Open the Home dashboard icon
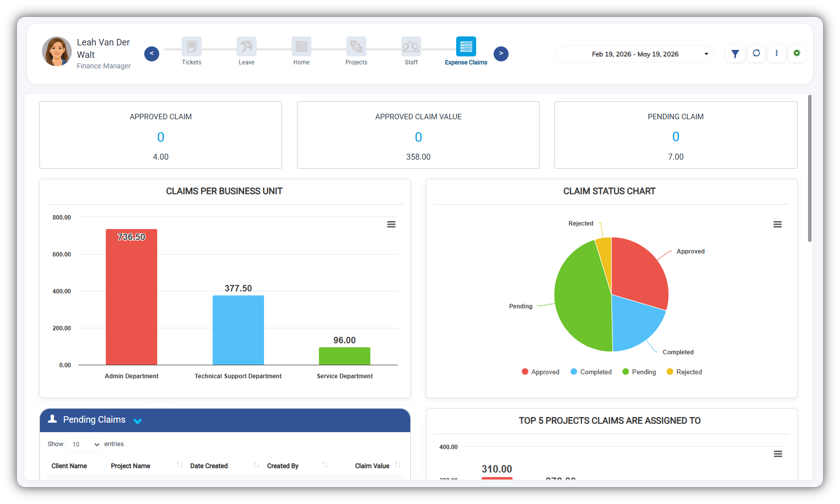The width and height of the screenshot is (840, 504). (x=301, y=46)
